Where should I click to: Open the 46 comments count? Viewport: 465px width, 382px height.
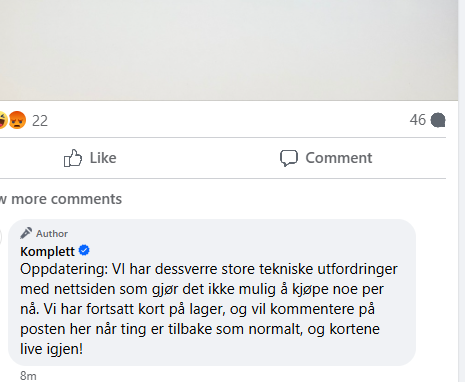418,120
